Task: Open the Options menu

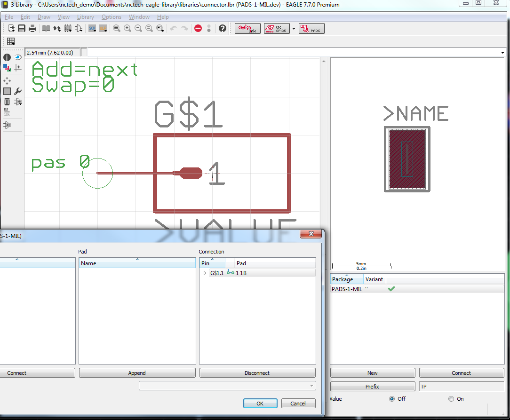Action: point(112,16)
